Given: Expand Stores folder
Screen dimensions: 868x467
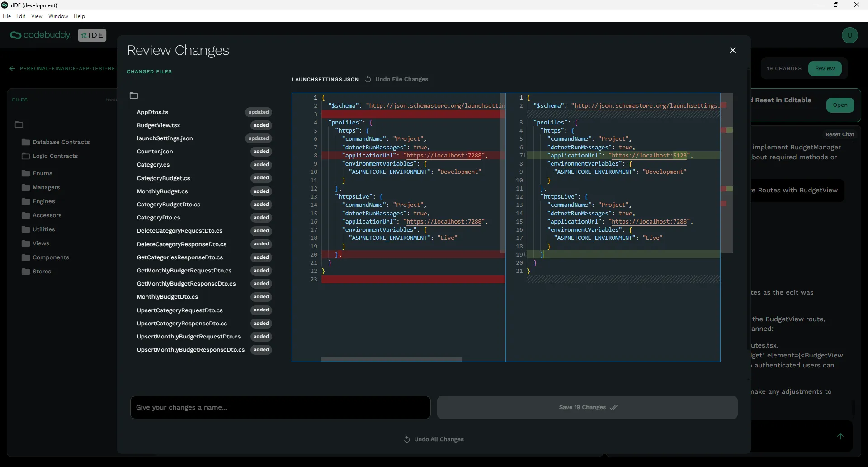Looking at the screenshot, I should pos(36,272).
